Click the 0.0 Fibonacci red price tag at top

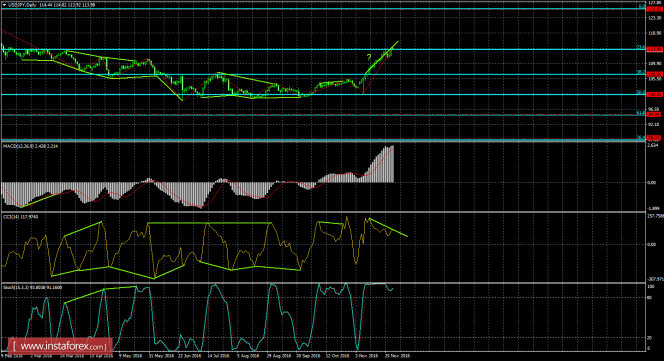click(654, 8)
